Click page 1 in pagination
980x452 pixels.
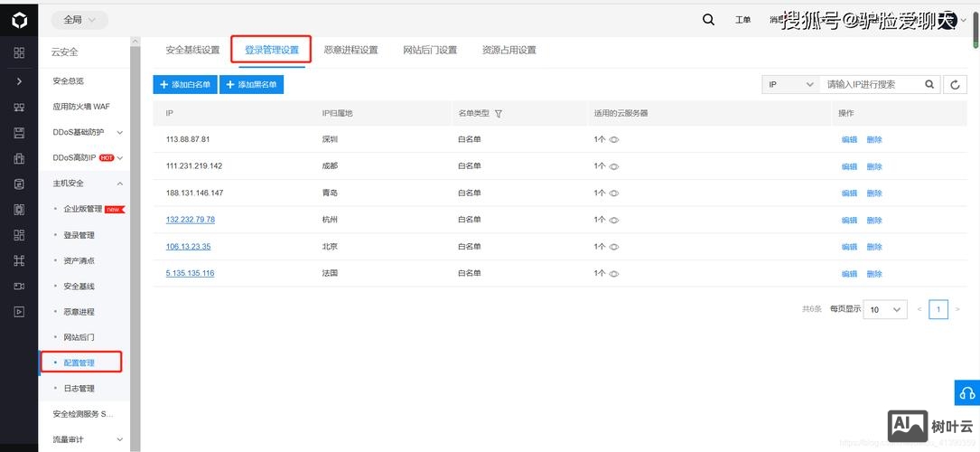tap(938, 309)
